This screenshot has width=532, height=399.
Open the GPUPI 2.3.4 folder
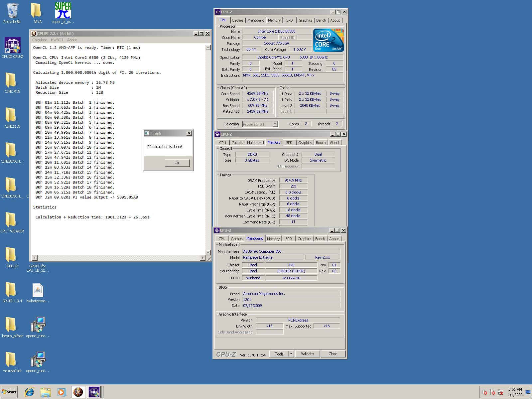tap(12, 292)
